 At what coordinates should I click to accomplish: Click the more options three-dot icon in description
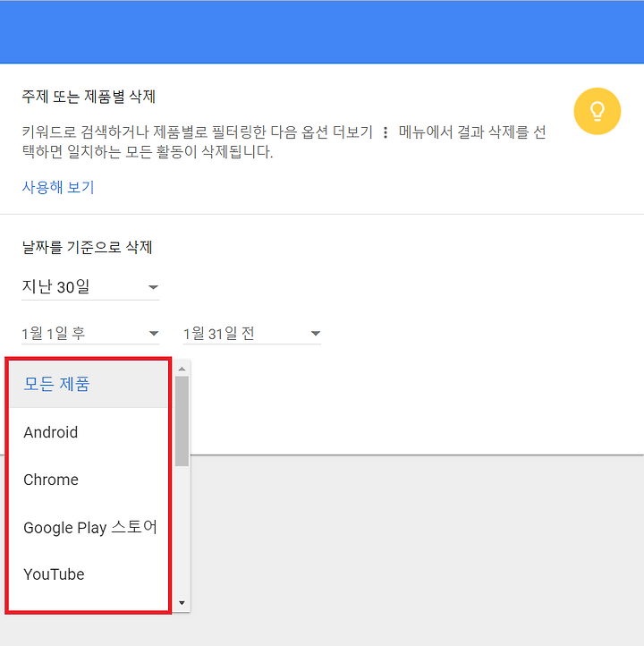386,132
